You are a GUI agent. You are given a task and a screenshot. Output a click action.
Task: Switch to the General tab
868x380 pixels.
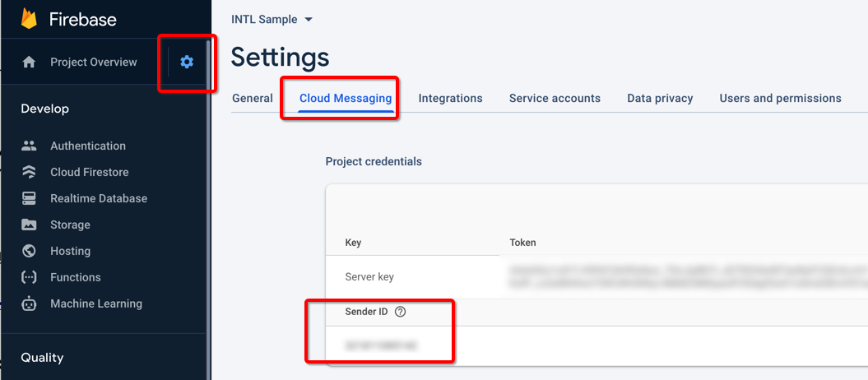click(x=252, y=98)
